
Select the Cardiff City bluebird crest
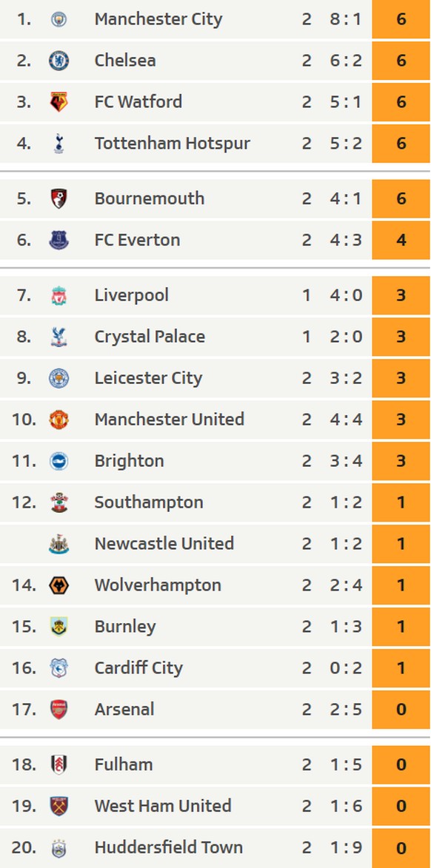[x=59, y=667]
